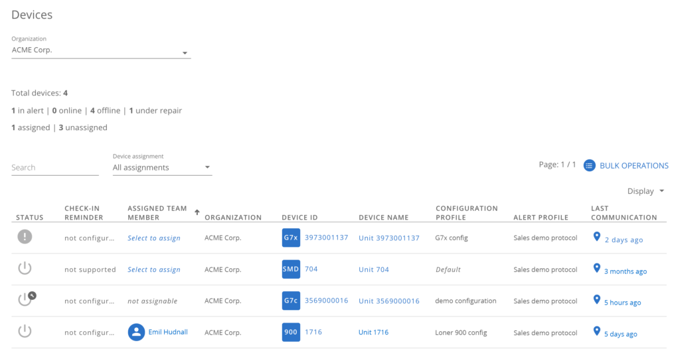The image size is (680, 361).
Task: Open device ID 3973001137
Action: pyautogui.click(x=326, y=237)
